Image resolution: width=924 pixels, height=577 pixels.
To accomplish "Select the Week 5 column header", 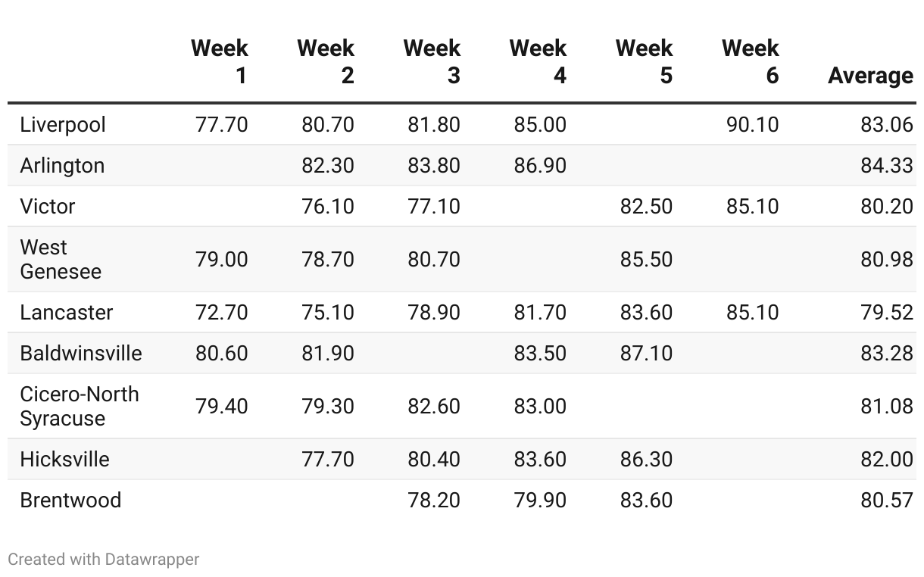I will pos(644,62).
